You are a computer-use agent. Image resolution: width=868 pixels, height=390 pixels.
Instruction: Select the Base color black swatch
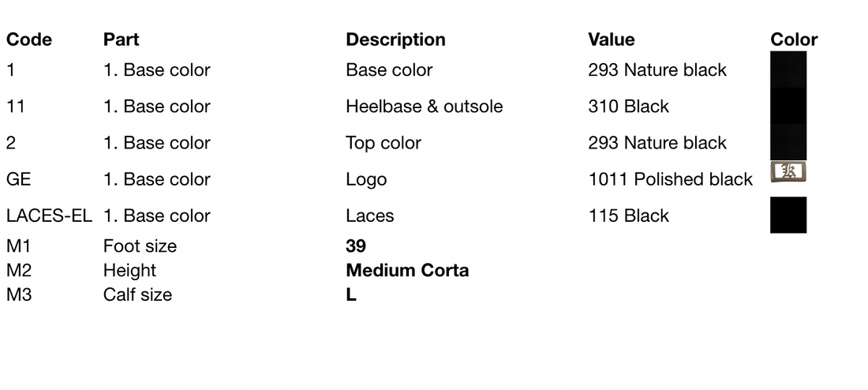coord(788,69)
